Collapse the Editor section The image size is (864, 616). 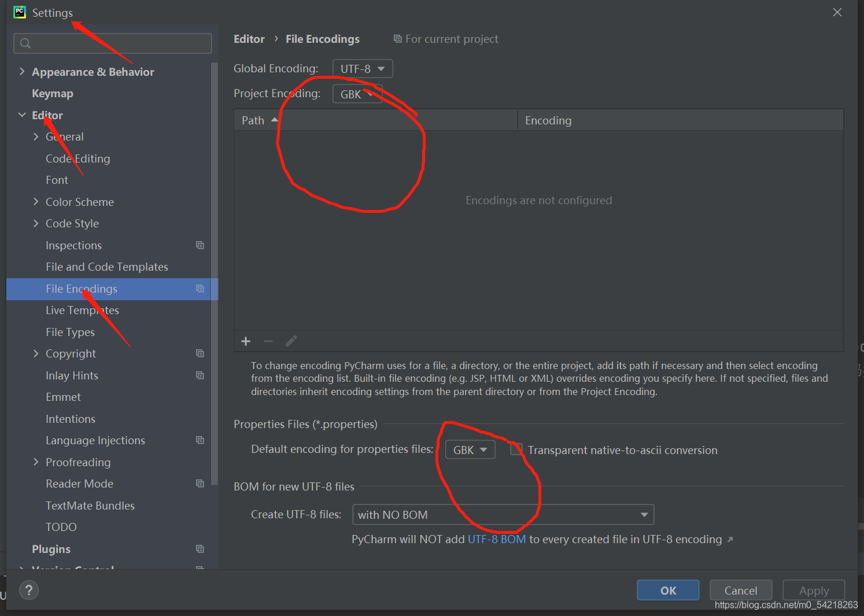pos(22,115)
